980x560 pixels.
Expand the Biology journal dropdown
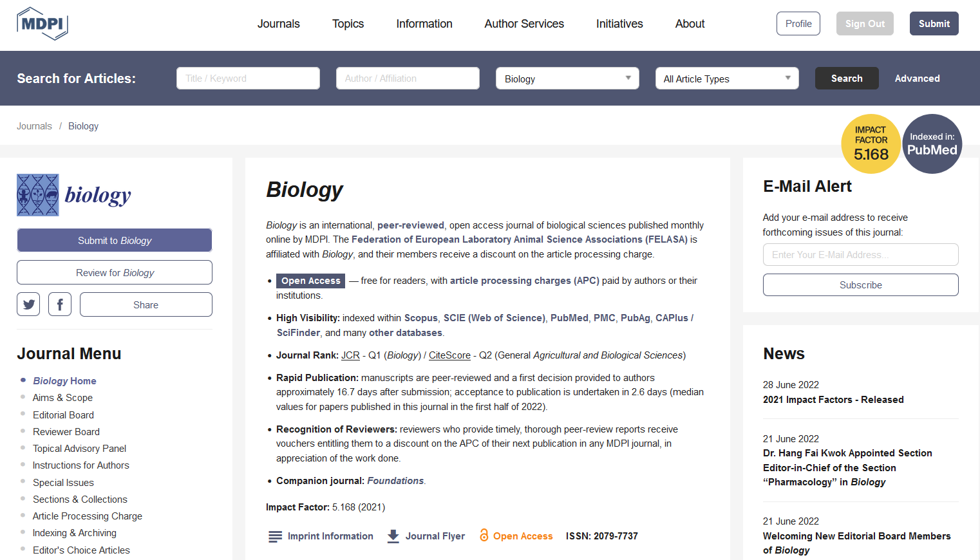point(567,79)
